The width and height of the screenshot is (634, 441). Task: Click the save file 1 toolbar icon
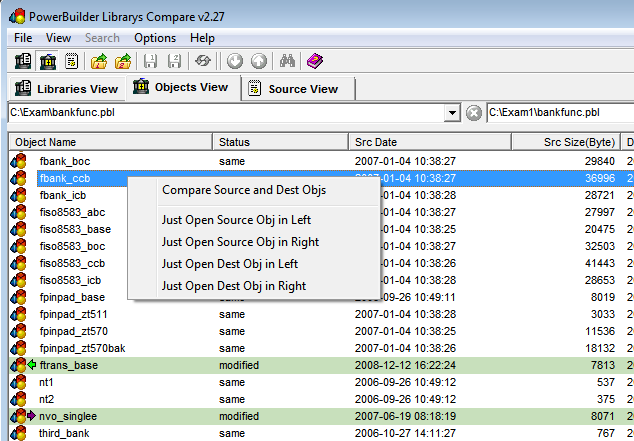(x=150, y=61)
